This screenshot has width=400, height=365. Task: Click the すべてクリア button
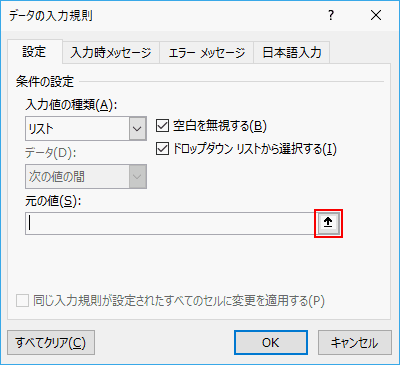click(51, 343)
